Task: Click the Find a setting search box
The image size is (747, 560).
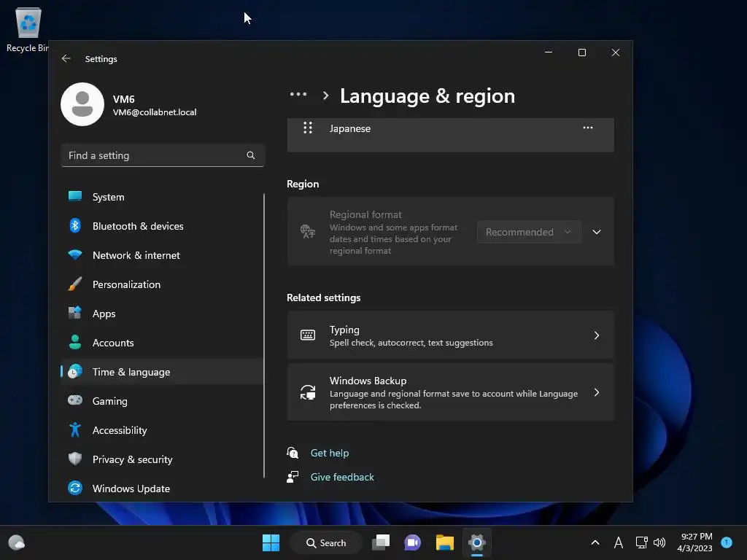Action: (163, 155)
